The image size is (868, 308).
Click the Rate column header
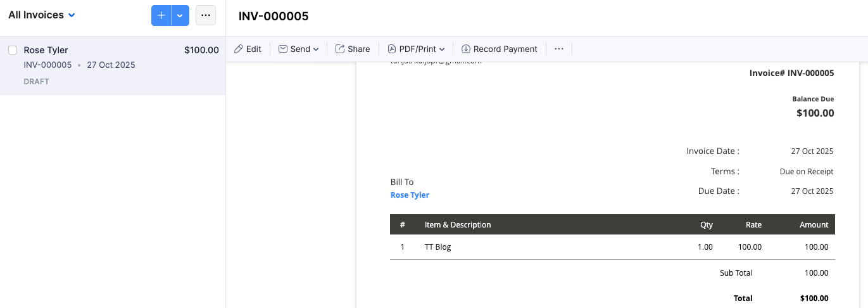753,225
